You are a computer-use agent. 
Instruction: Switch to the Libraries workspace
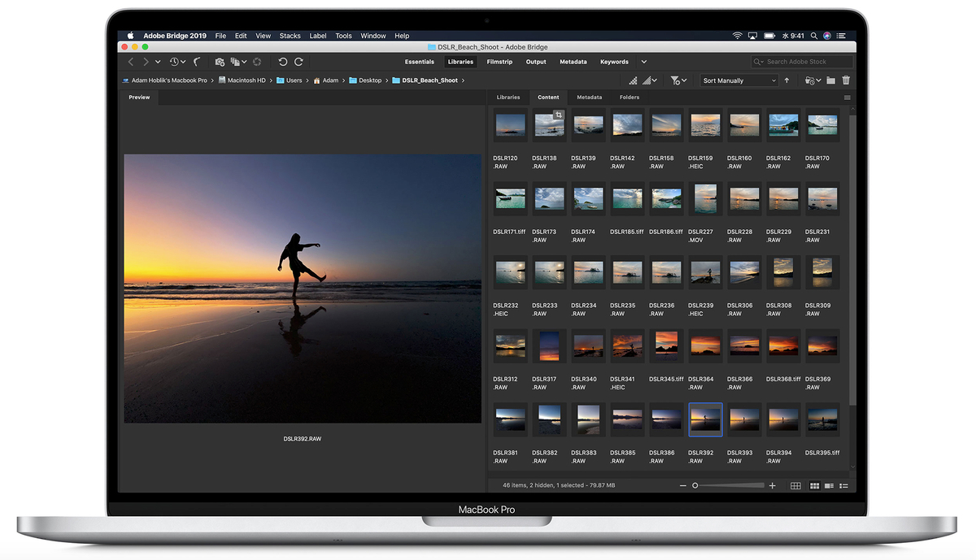460,62
